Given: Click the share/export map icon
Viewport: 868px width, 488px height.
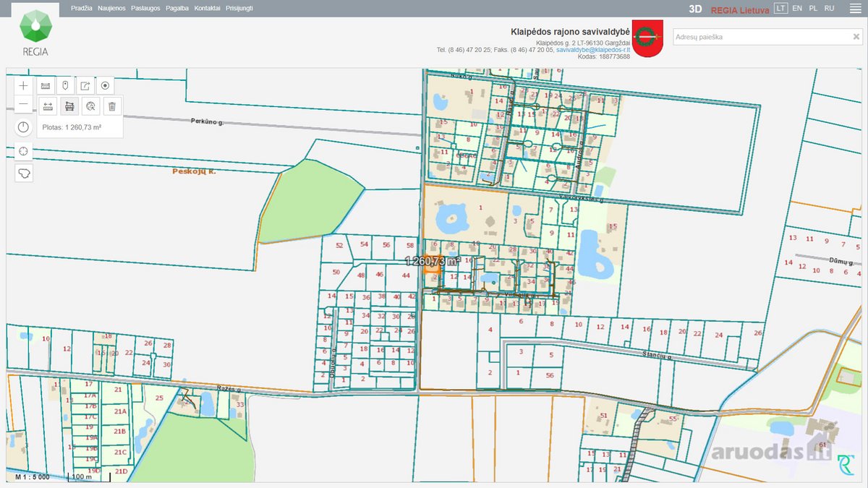Looking at the screenshot, I should tap(85, 85).
